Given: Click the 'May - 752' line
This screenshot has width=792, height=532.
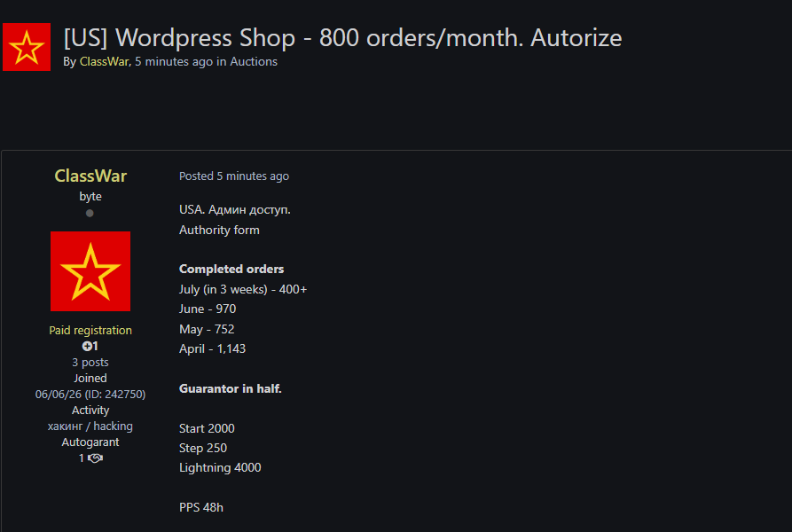Looking at the screenshot, I should point(207,329).
